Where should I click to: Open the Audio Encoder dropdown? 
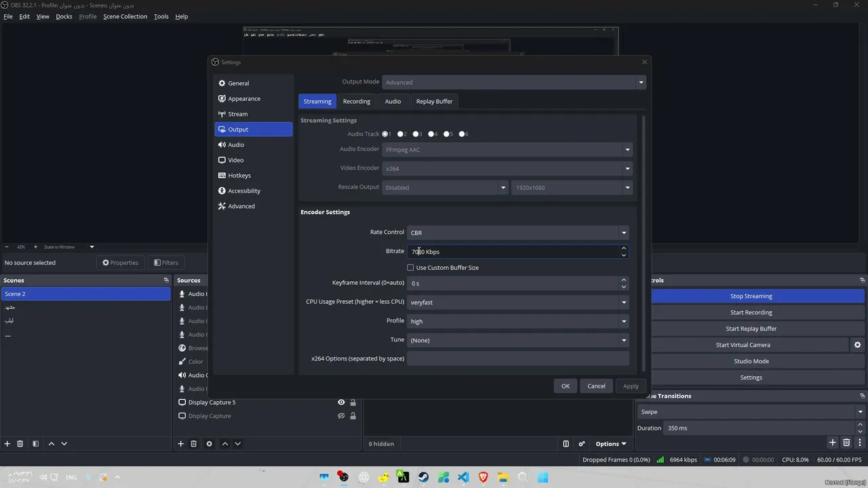point(507,150)
